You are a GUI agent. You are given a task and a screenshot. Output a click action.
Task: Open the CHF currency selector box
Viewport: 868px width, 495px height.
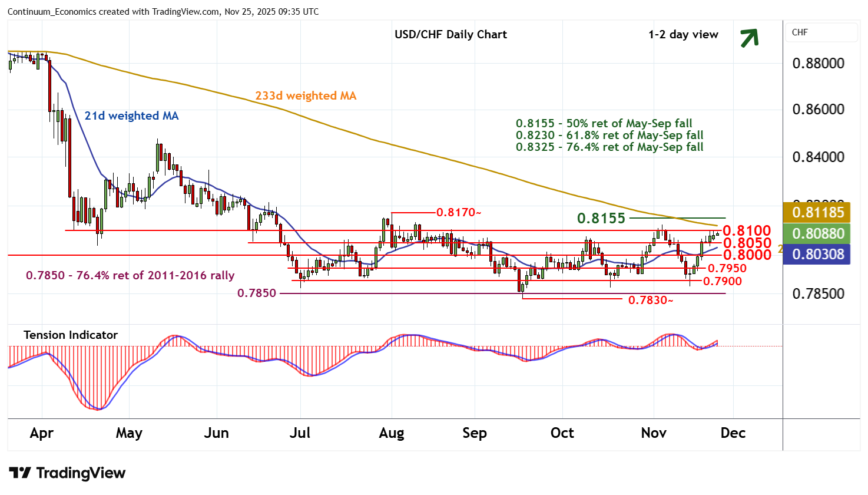tap(821, 32)
